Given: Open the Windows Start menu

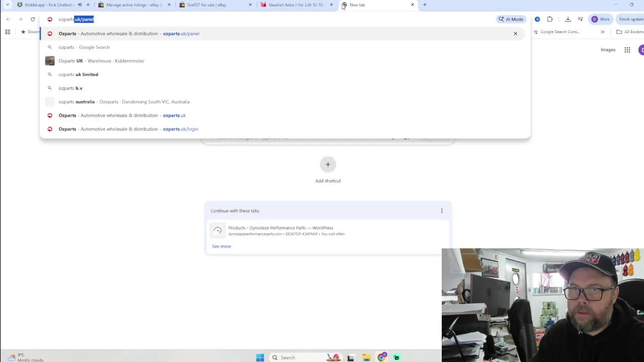Looking at the screenshot, I should pos(260,357).
